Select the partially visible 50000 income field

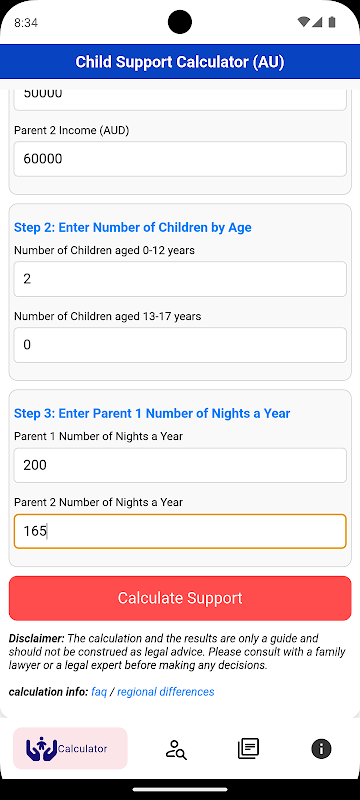180,99
